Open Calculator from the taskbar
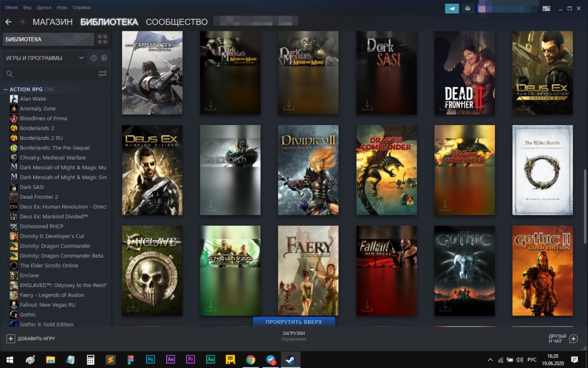Image resolution: width=588 pixels, height=368 pixels. tap(90, 360)
